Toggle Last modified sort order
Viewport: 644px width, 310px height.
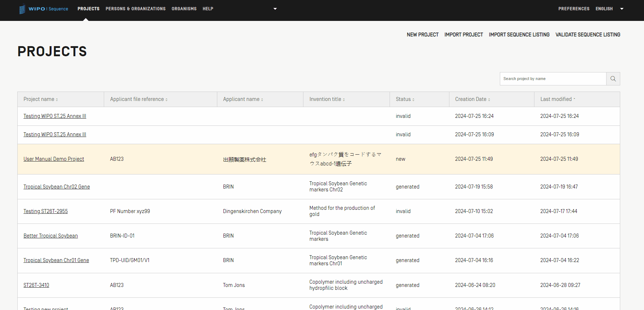tap(557, 99)
